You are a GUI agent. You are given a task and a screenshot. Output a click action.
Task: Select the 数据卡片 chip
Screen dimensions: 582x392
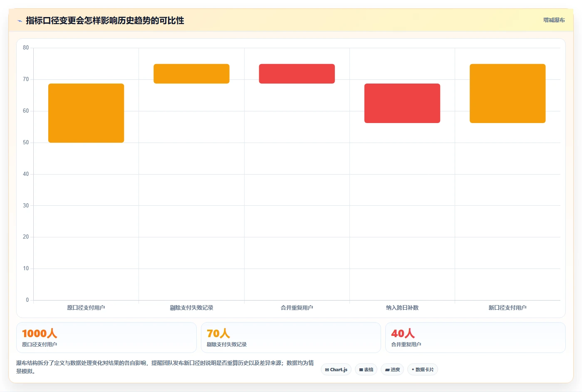tap(423, 370)
